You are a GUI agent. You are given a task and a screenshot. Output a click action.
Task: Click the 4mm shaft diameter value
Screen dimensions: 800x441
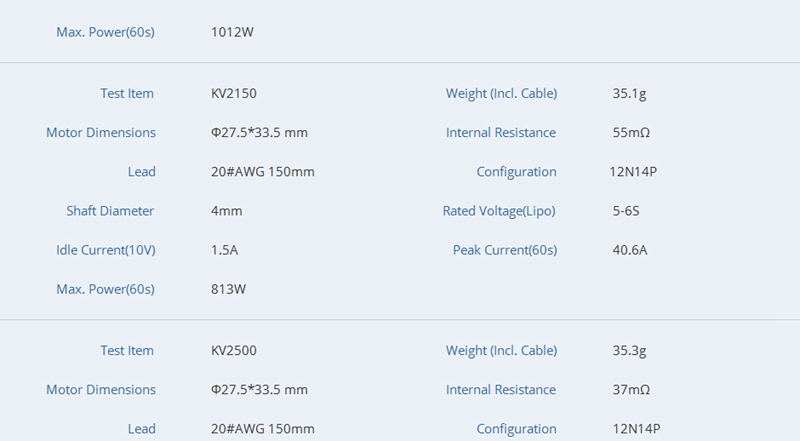tap(227, 211)
